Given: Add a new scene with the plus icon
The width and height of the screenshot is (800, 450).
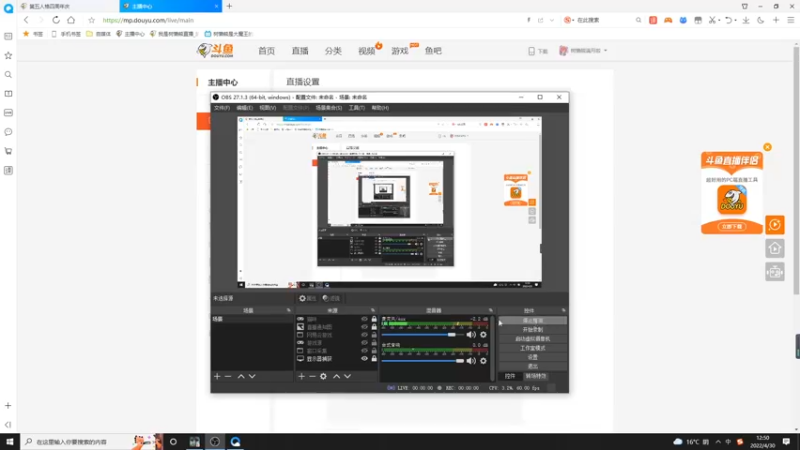Looking at the screenshot, I should [217, 376].
